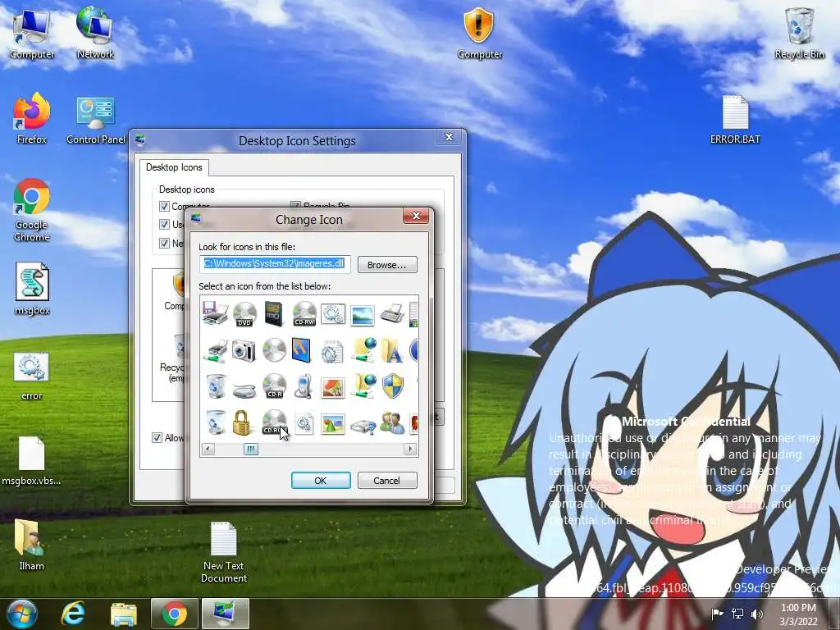This screenshot has width=840, height=630.
Task: Click the icon list right scroll arrow
Action: point(410,449)
